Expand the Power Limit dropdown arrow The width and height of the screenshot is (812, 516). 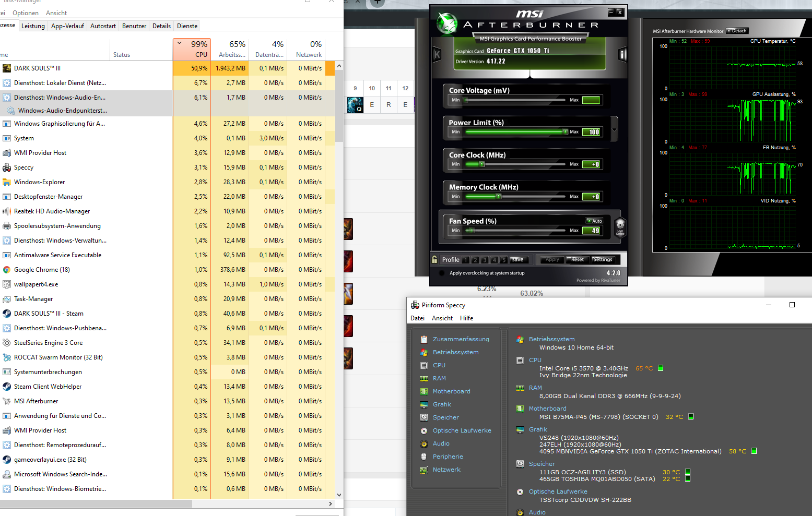(614, 129)
